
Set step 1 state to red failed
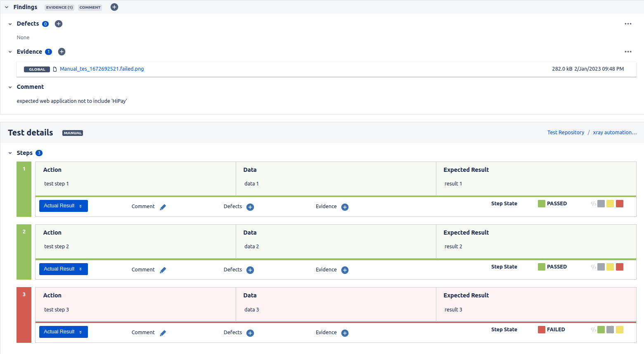[620, 204]
